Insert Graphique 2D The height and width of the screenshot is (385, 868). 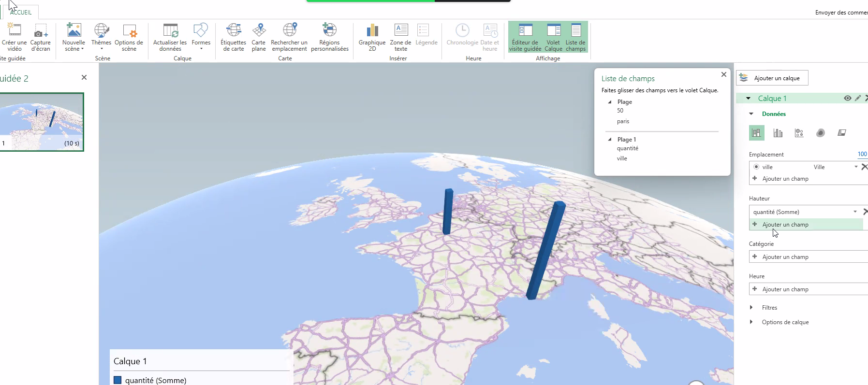click(x=372, y=37)
